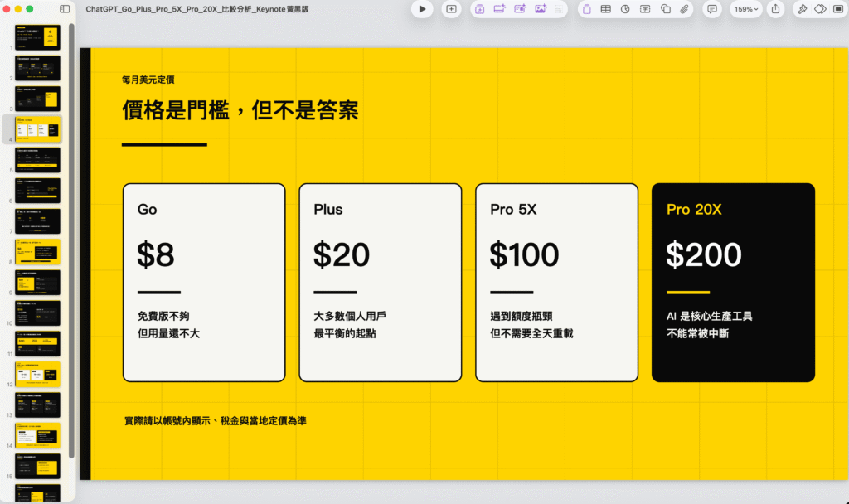Select the text 遇到額度瓶頸
Viewport: 849px width, 504px height.
[522, 316]
